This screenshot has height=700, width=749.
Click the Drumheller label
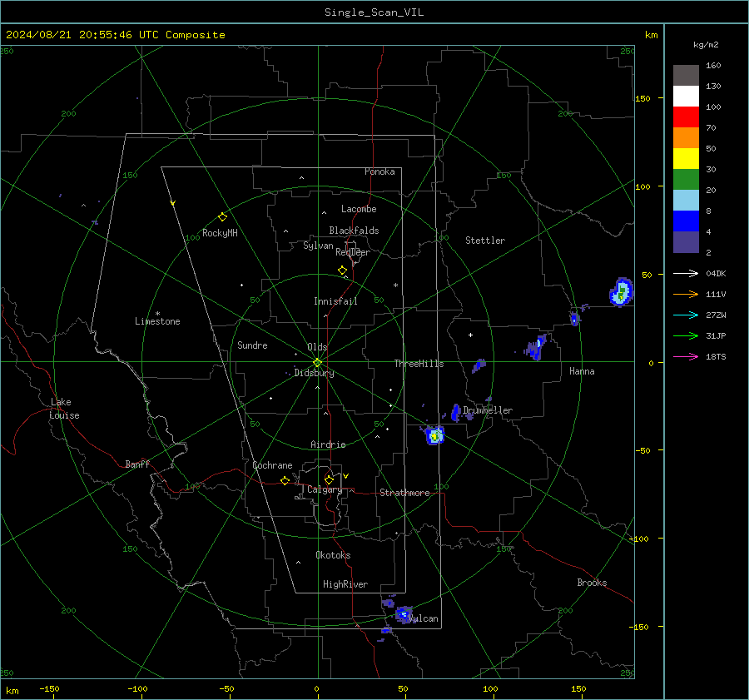pyautogui.click(x=488, y=410)
